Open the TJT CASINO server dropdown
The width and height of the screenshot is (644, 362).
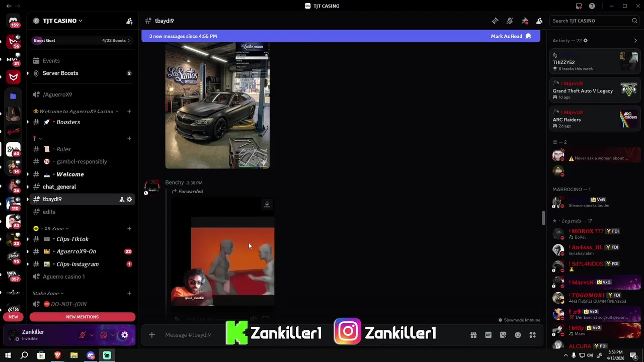(58, 21)
